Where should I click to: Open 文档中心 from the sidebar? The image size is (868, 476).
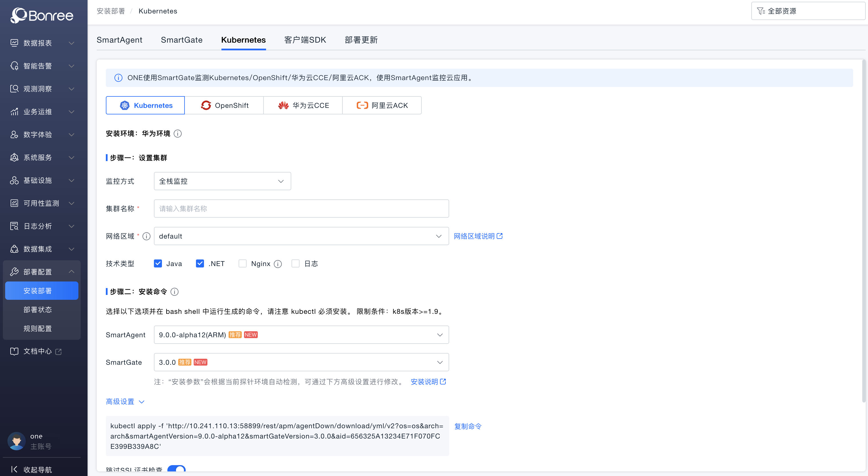(x=37, y=351)
